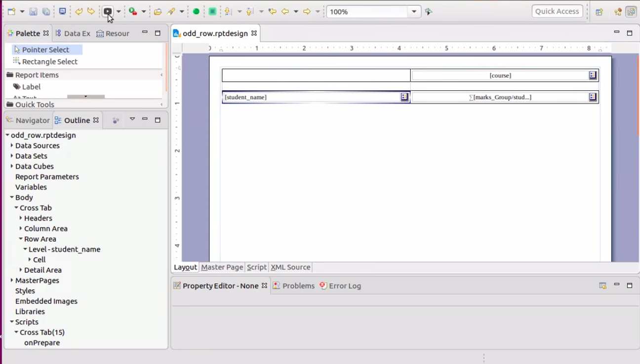Viewport: 640px width, 364px height.
Task: Open the Error Log view tab
Action: click(x=344, y=286)
